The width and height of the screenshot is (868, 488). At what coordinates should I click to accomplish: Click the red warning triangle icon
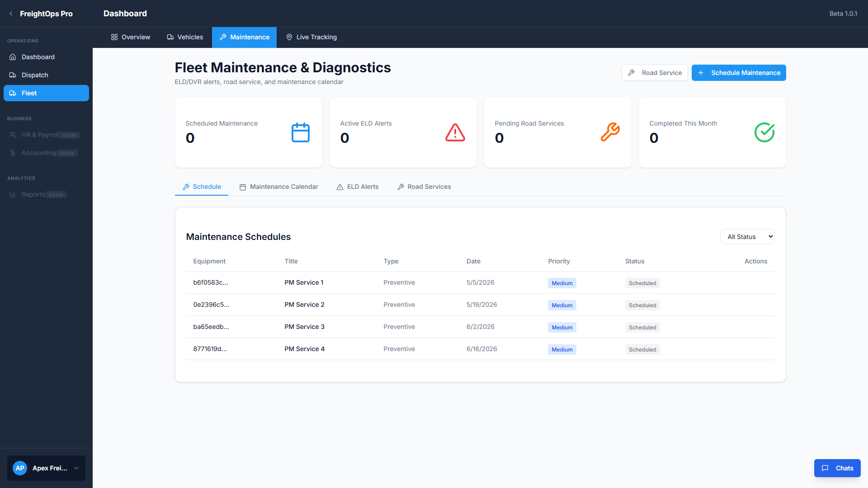[x=455, y=132]
